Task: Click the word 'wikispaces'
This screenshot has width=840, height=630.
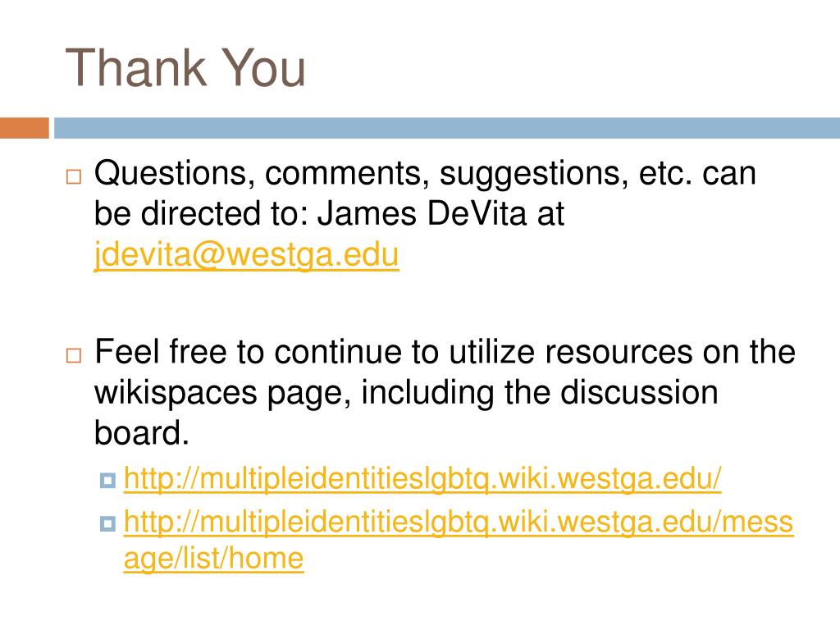Action: 176,393
